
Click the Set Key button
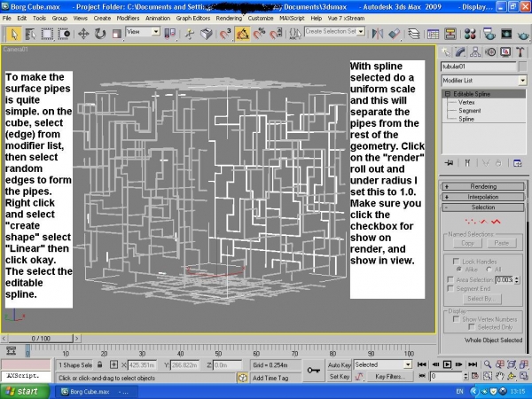pos(339,376)
